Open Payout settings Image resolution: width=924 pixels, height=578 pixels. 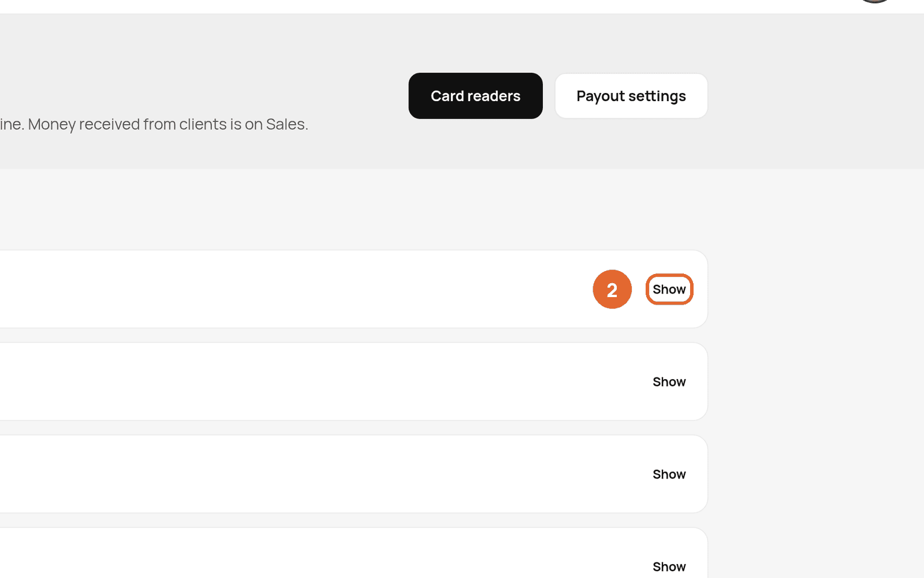[631, 96]
